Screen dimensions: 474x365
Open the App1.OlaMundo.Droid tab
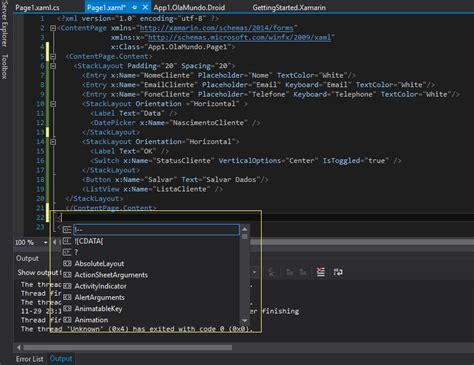pyautogui.click(x=189, y=7)
